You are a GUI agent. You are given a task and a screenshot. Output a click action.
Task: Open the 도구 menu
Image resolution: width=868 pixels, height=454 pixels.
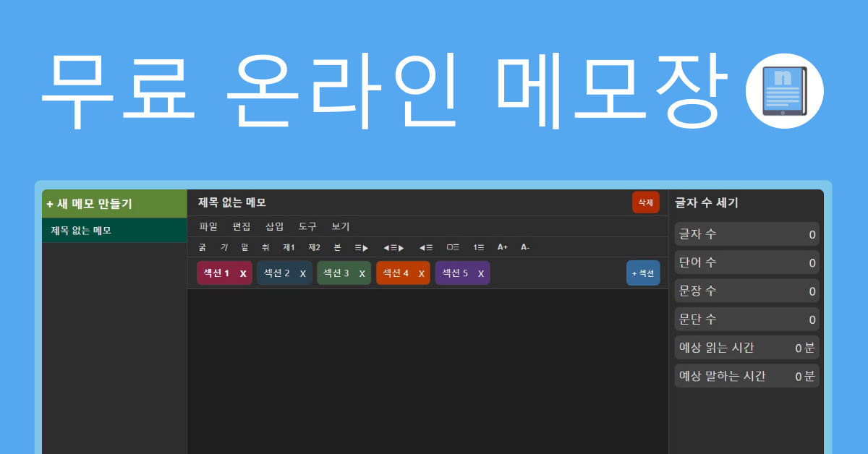pyautogui.click(x=307, y=226)
